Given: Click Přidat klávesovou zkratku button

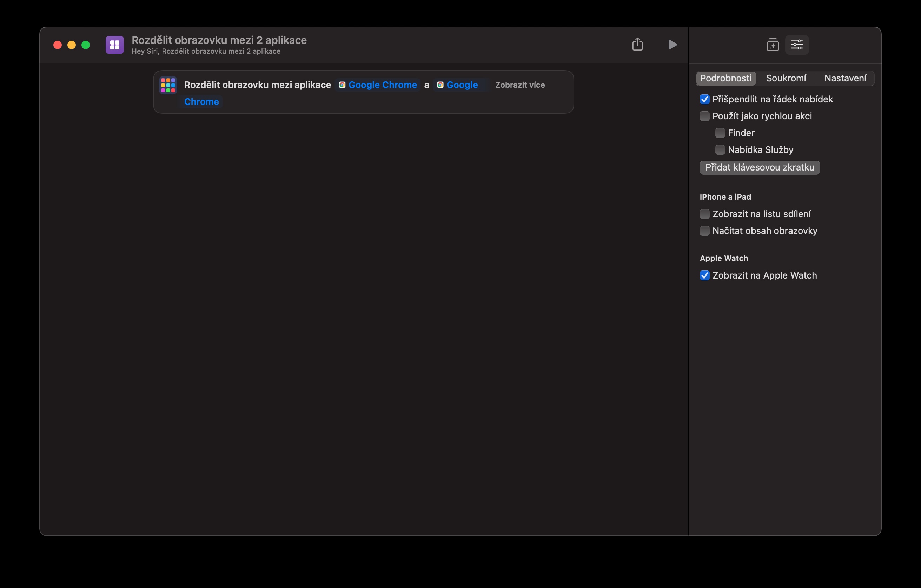Looking at the screenshot, I should coord(759,167).
